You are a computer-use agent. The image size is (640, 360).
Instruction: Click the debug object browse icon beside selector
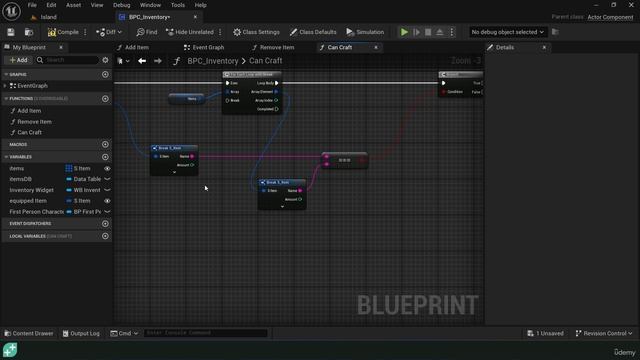pyautogui.click(x=555, y=32)
